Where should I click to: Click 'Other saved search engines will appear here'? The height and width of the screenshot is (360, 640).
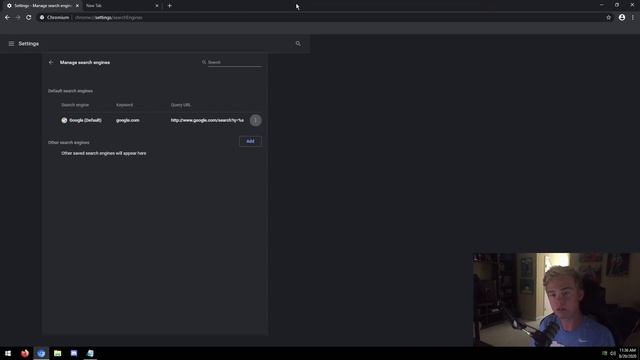[104, 153]
